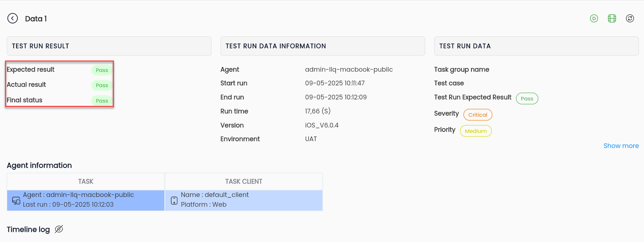Expand test run data with Show more
The image size is (644, 242).
pos(621,146)
